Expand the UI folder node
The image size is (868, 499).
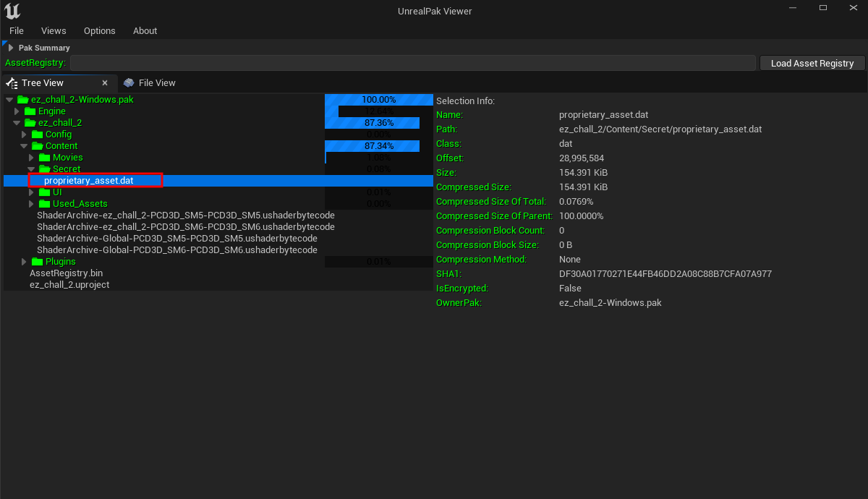click(31, 192)
